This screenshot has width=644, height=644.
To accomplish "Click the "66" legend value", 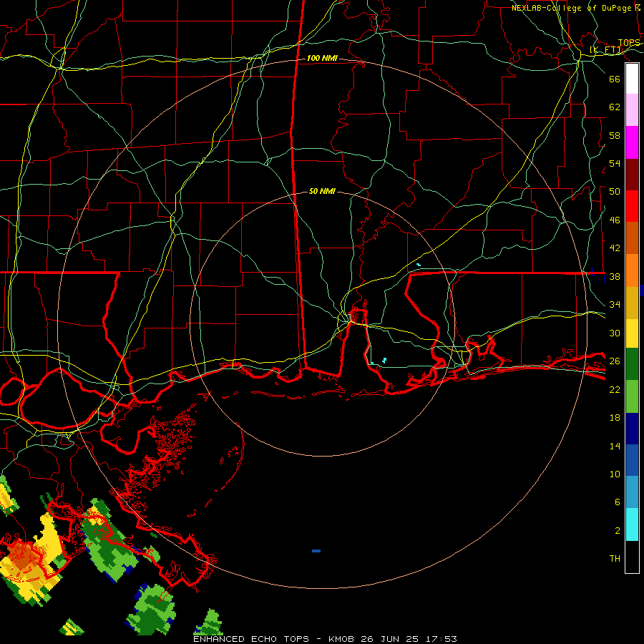I will tap(615, 79).
